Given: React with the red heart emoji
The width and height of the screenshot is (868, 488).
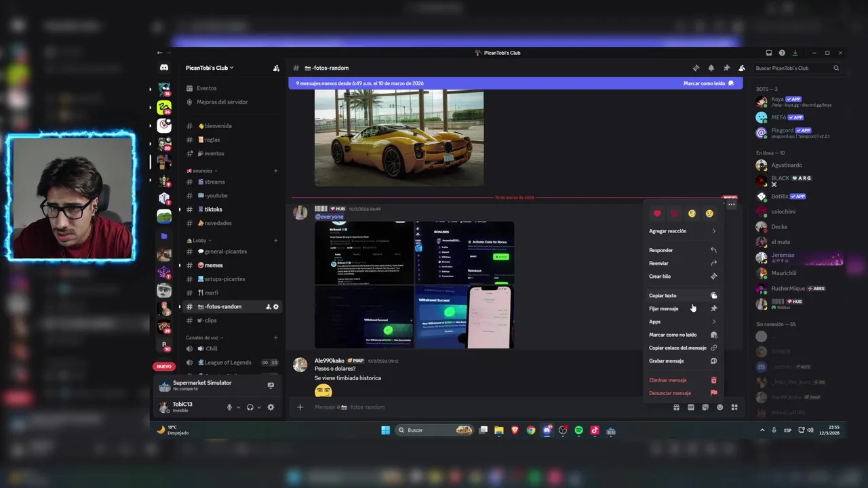Looking at the screenshot, I should pos(657,213).
